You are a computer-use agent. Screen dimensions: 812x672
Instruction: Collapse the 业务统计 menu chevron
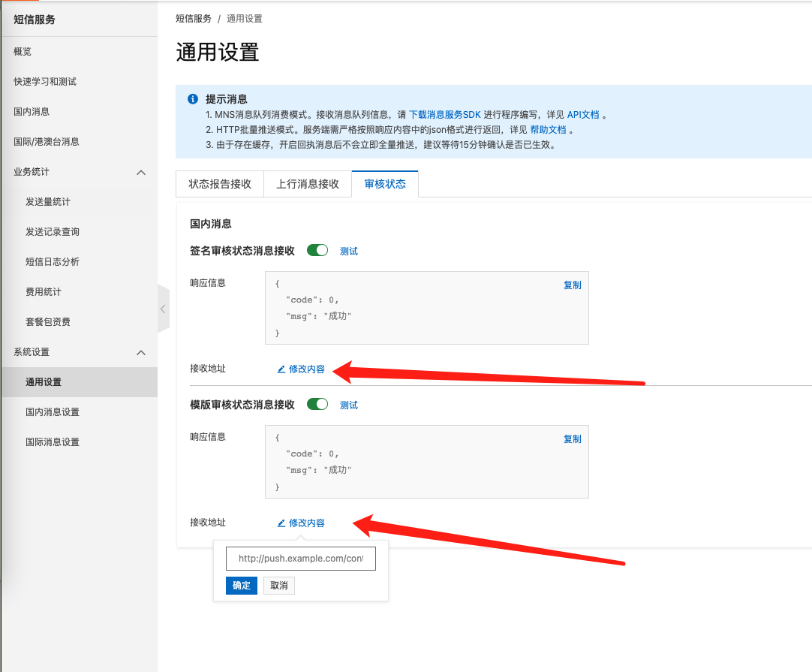coord(141,172)
